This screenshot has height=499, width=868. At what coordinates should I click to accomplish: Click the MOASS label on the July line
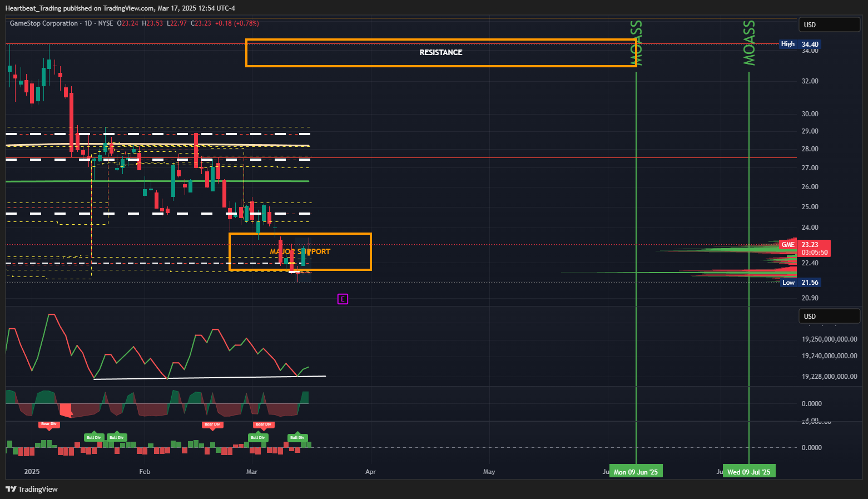750,43
